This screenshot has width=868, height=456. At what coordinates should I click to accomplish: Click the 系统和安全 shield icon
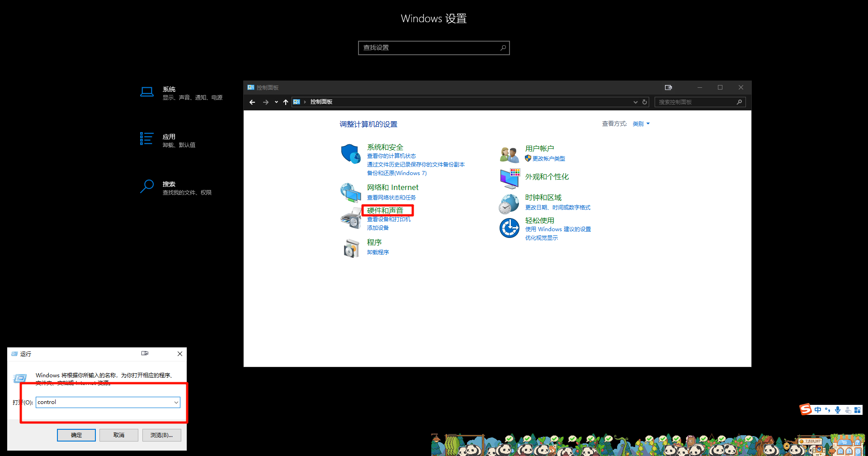351,154
